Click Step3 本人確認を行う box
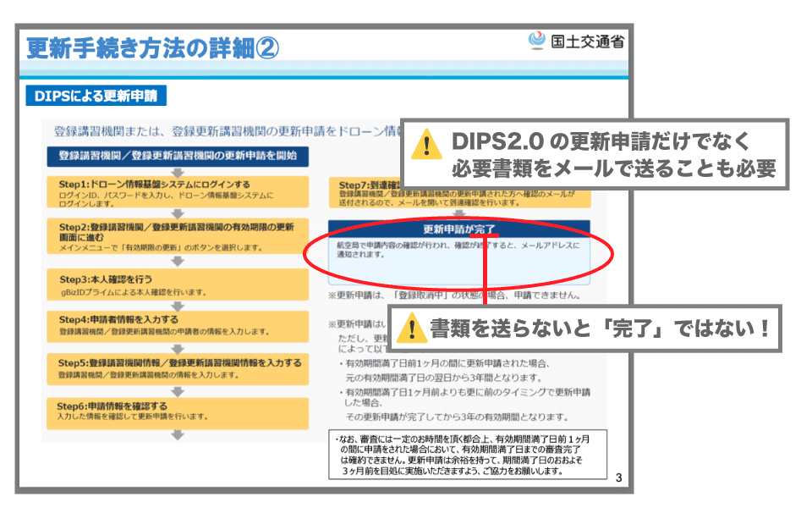 [178, 284]
